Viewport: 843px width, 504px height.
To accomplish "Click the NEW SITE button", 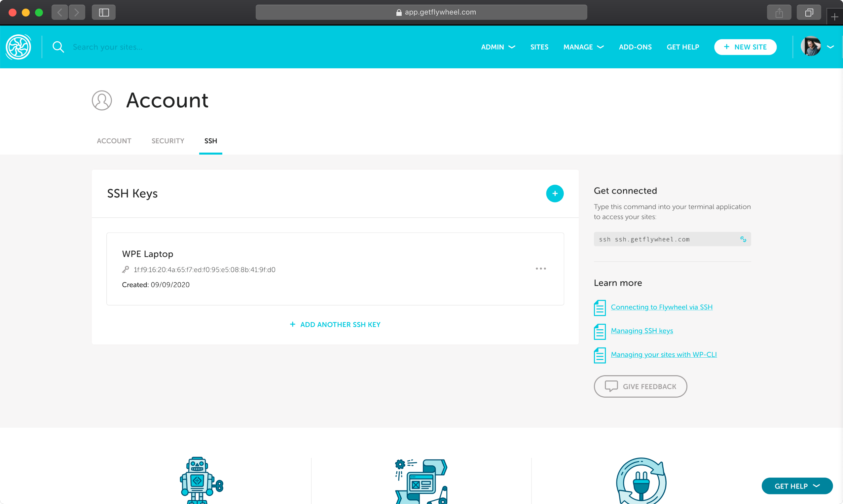I will pyautogui.click(x=745, y=47).
